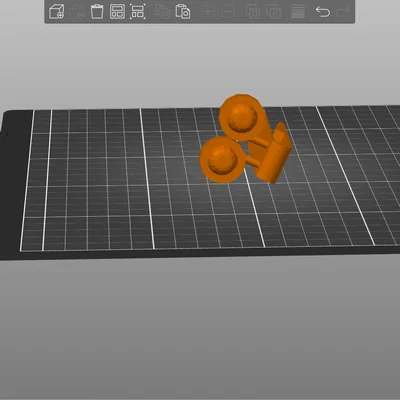Click the Split to parts icon

pos(273,12)
